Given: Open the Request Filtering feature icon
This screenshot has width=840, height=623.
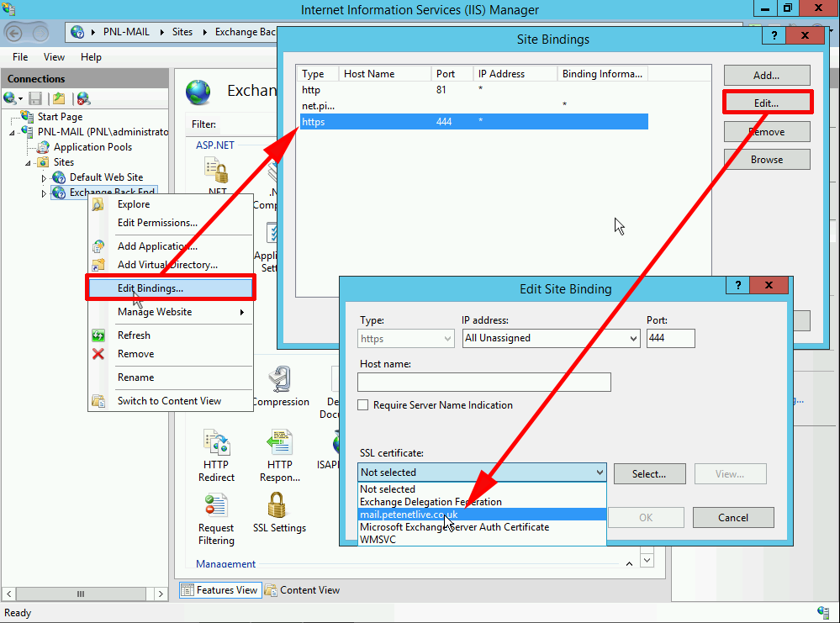Looking at the screenshot, I should click(216, 505).
